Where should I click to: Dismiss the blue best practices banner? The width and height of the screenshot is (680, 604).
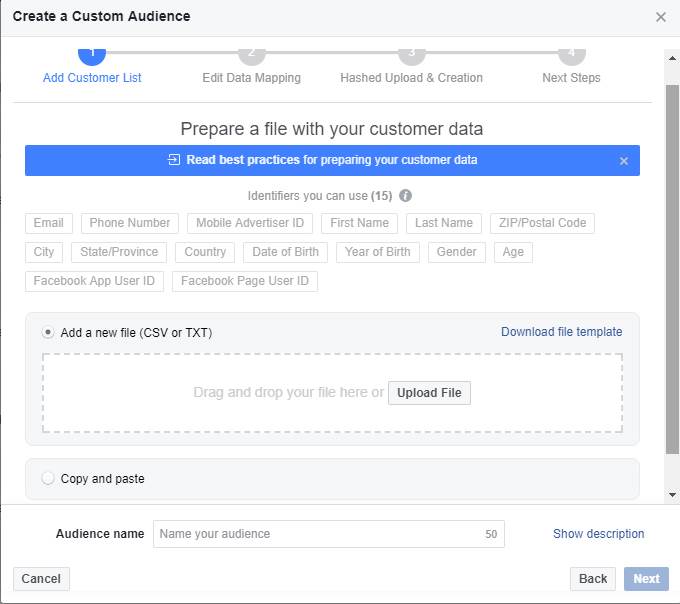point(624,161)
